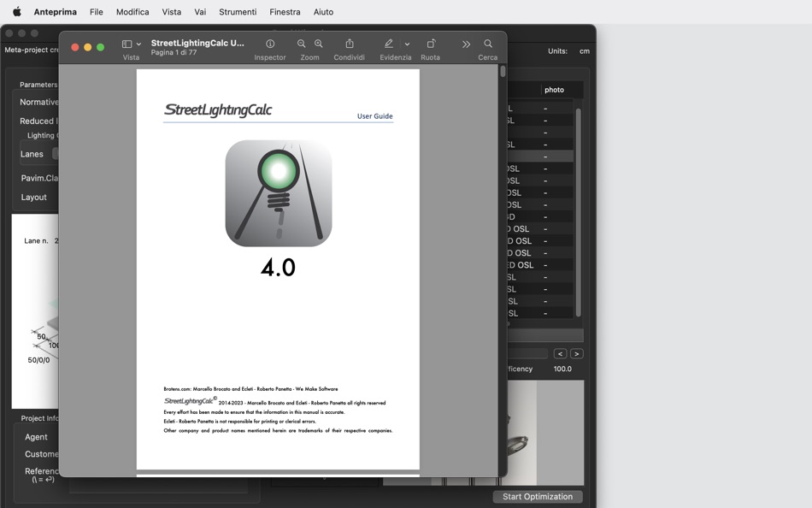Zoom out of the PDF page
Viewport: 812px width, 508px height.
click(x=302, y=44)
